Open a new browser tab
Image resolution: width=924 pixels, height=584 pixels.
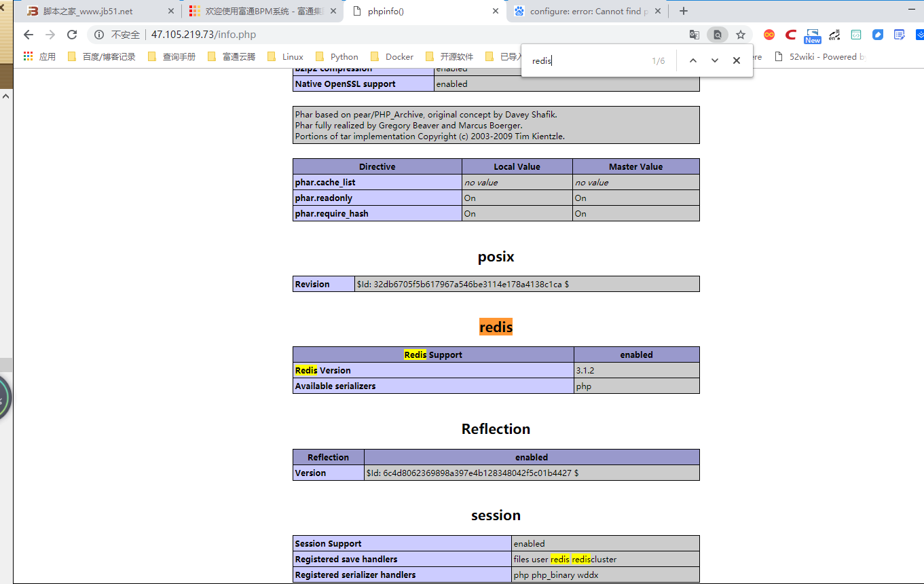pyautogui.click(x=684, y=11)
